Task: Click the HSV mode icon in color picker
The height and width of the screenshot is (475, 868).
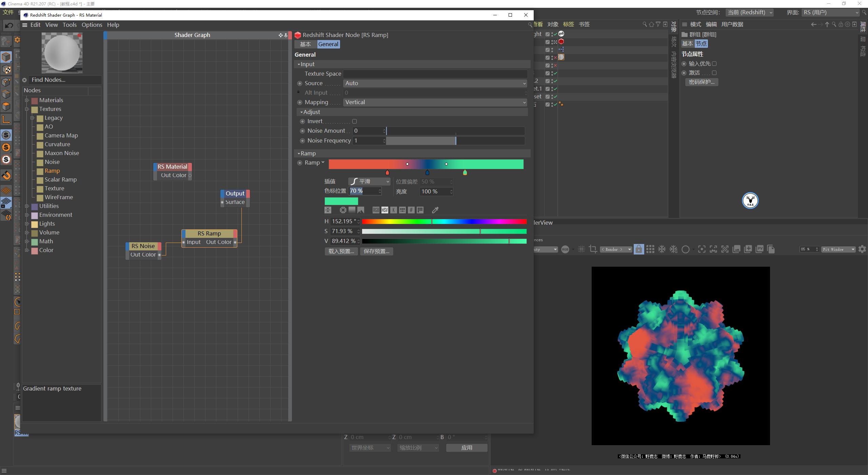Action: [x=384, y=210]
